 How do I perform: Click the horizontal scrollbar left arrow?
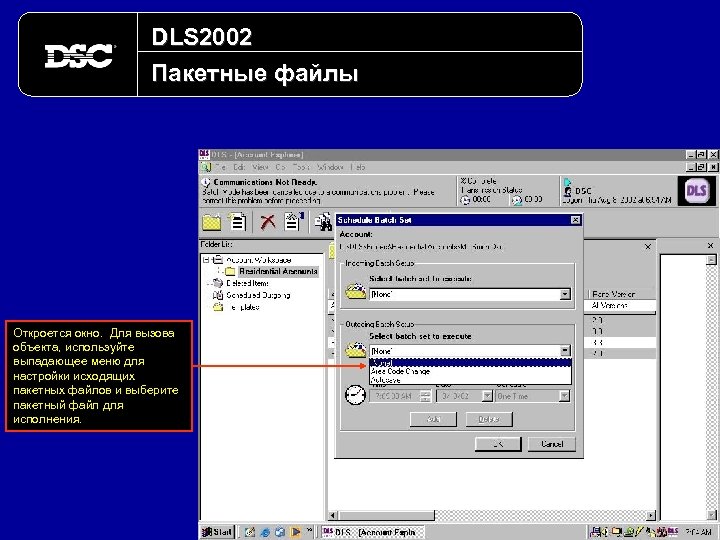(334, 516)
